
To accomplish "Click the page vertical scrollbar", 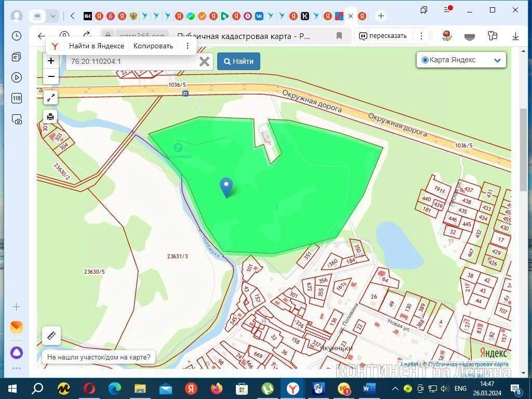I will [523, 149].
